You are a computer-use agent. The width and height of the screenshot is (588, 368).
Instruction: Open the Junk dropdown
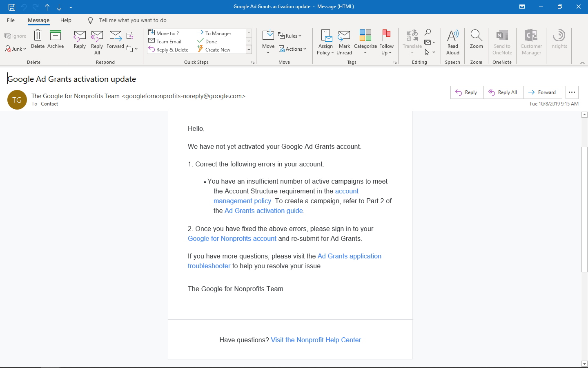[16, 49]
